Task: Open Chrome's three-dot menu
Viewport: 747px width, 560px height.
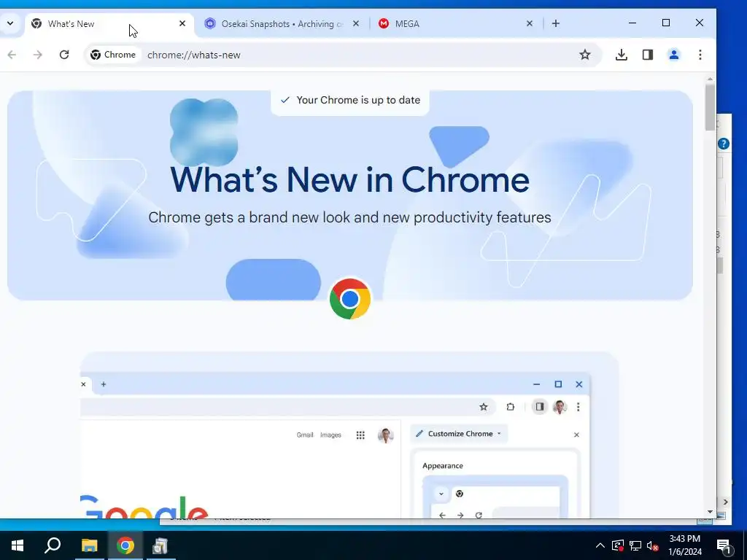Action: click(700, 55)
